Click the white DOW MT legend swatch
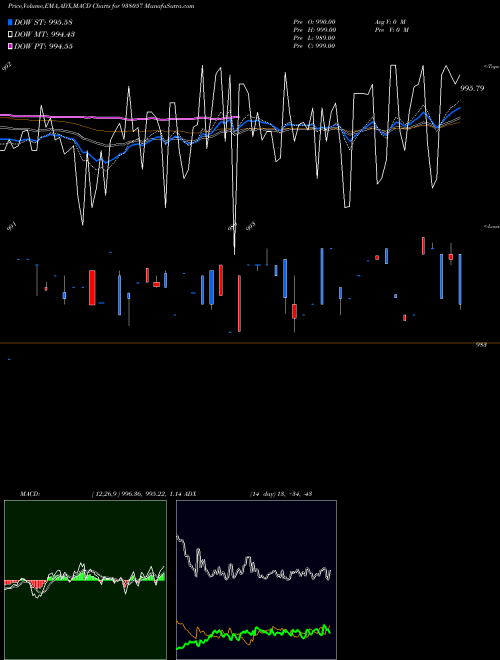This screenshot has height=660, width=500. tap(11, 35)
